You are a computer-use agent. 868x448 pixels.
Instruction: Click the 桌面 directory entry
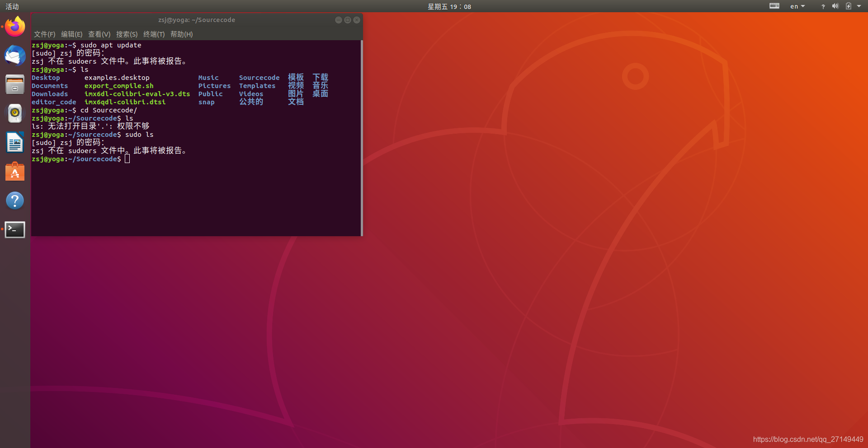coord(321,94)
